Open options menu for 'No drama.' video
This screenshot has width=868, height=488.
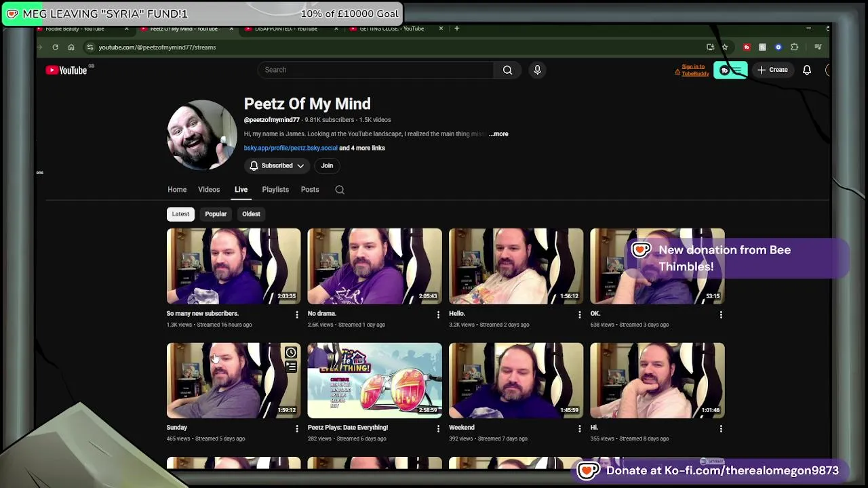coord(438,314)
